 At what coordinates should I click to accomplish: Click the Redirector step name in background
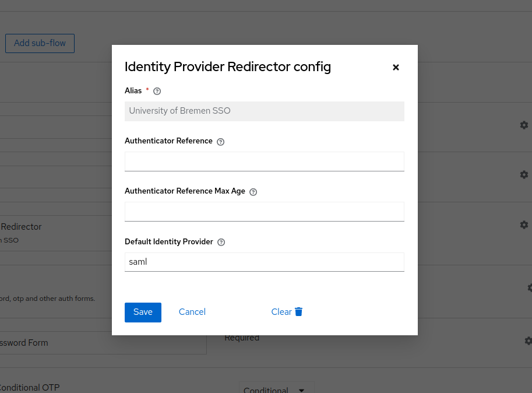(21, 227)
